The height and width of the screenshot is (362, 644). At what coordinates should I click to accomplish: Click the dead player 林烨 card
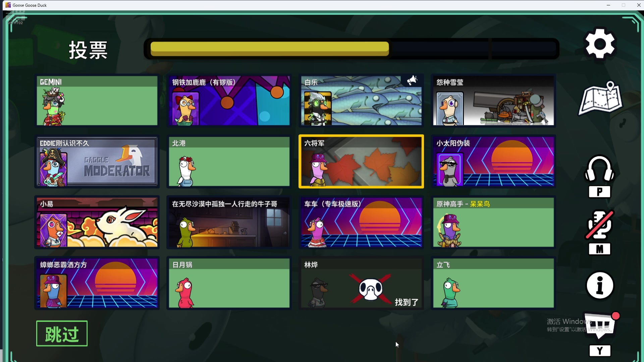(361, 283)
